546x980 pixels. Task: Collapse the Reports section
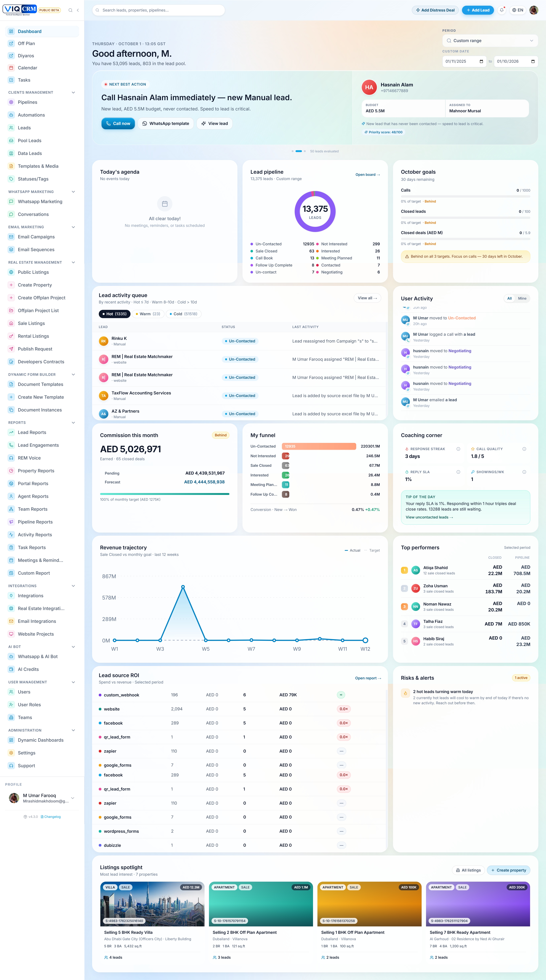73,423
